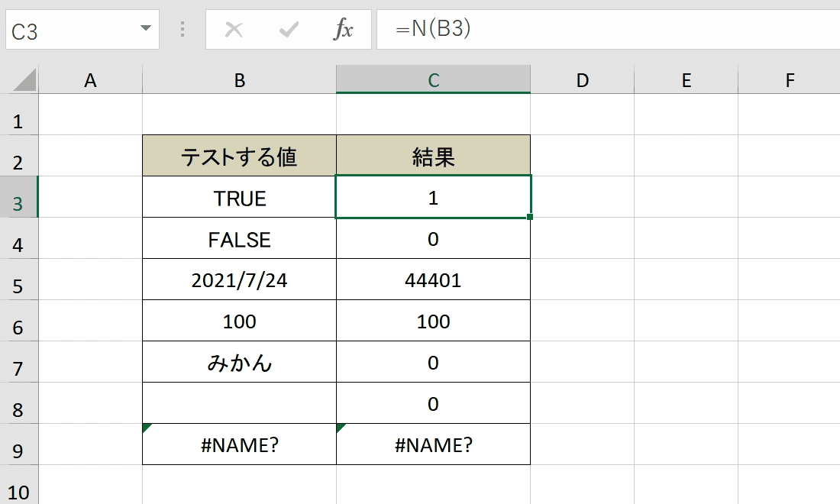Click the cell containing みかん
The image size is (840, 504).
point(240,362)
